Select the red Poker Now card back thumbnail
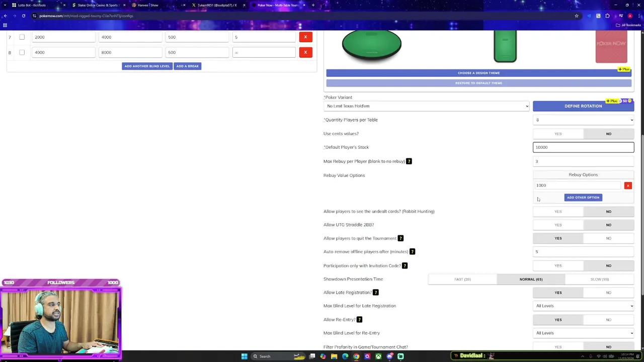The height and width of the screenshot is (362, 644). click(611, 47)
